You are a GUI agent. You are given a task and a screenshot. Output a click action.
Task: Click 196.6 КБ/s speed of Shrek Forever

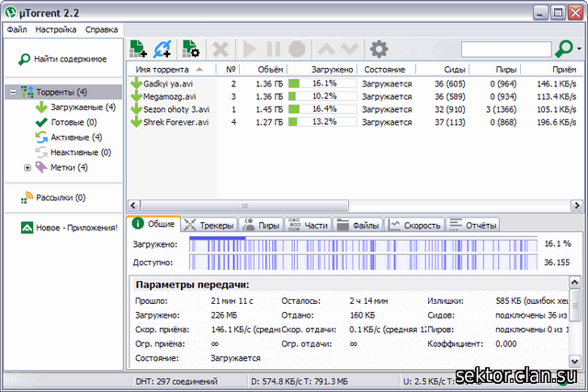pyautogui.click(x=557, y=122)
